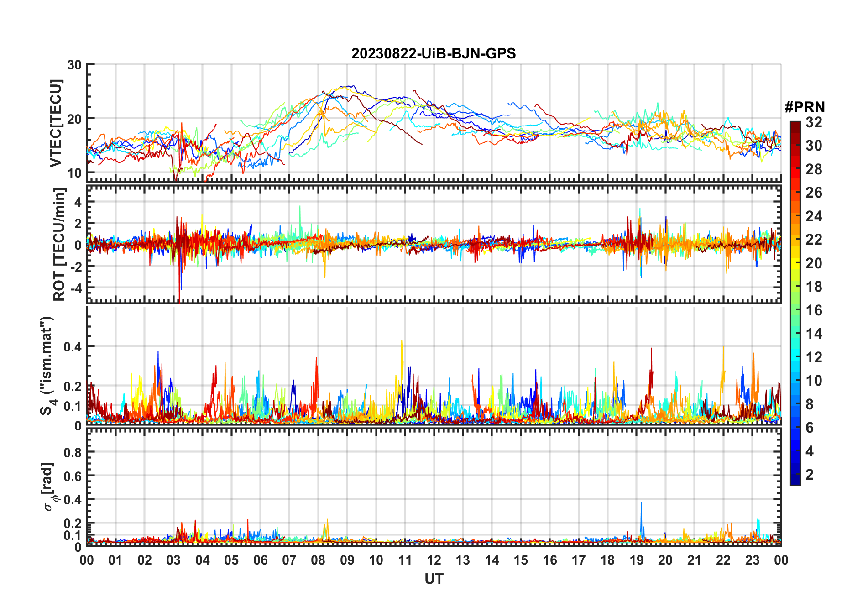Click the -4 tick label on ROT axis
Viewport: 868px width, 607px height.
[x=77, y=288]
